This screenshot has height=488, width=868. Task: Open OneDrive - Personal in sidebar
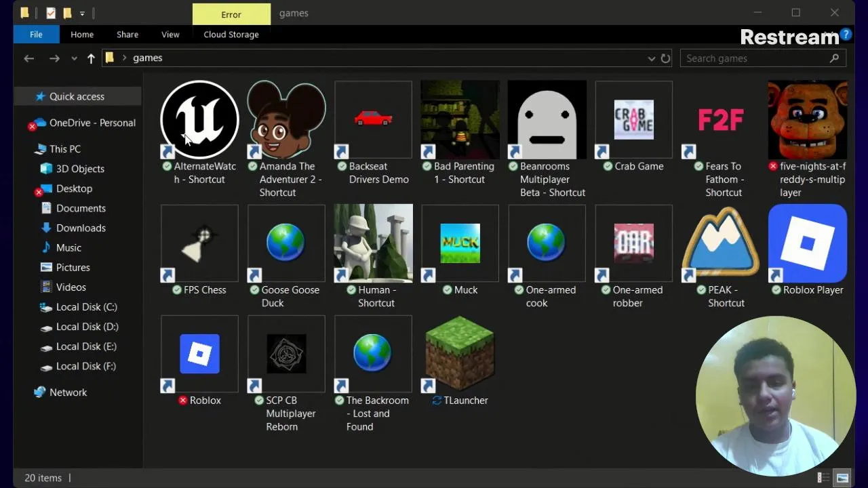[x=92, y=123]
